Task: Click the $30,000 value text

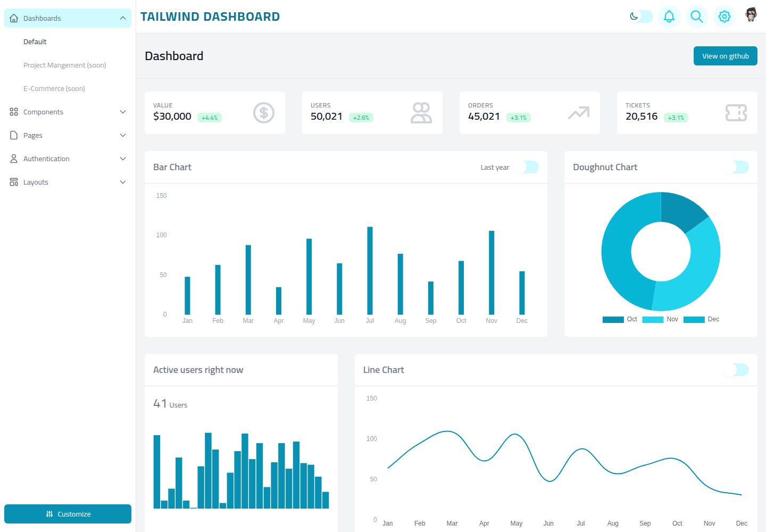Action: click(172, 116)
